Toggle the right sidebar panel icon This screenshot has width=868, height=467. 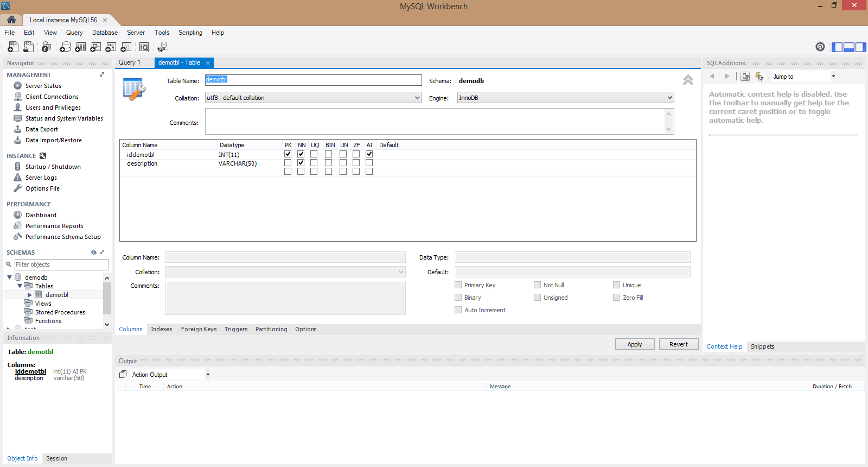[860, 47]
